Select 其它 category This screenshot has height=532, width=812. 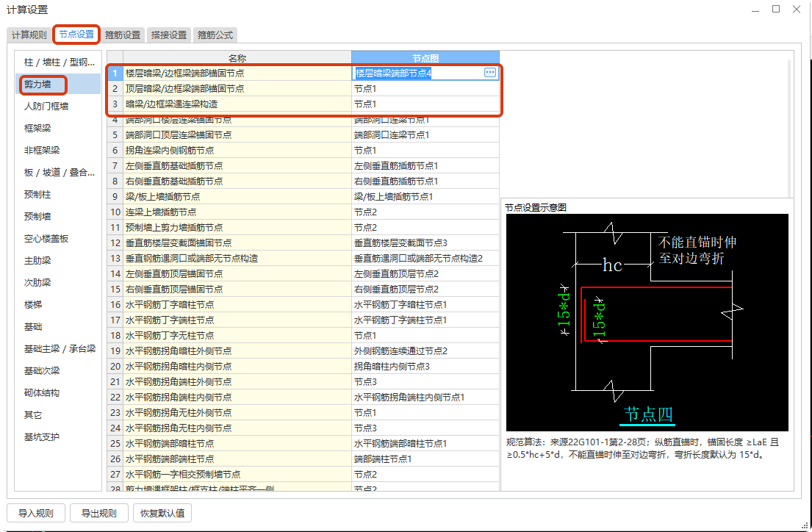click(59, 415)
